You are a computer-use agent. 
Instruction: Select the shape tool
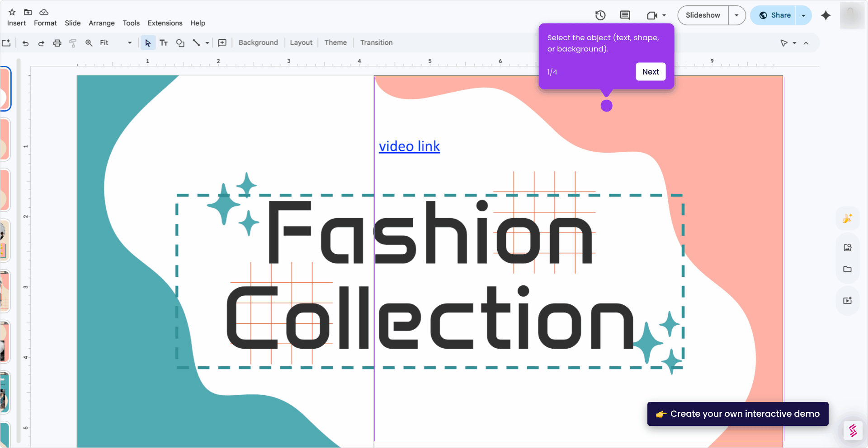180,43
